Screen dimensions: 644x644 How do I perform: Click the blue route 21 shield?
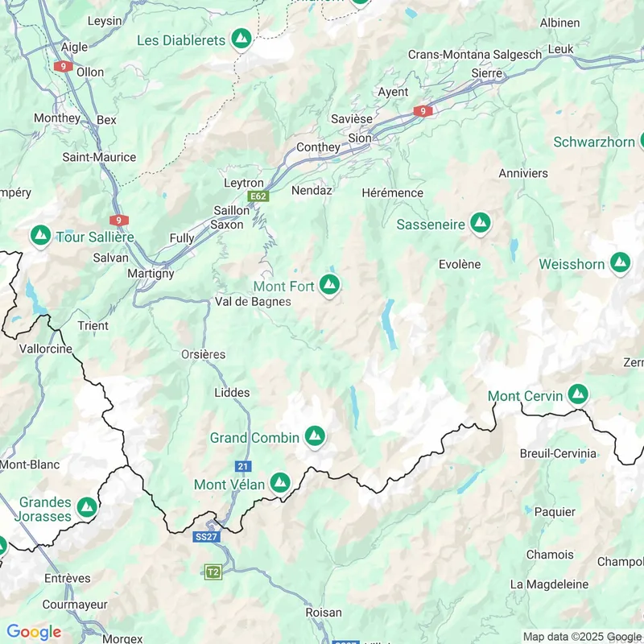243,466
